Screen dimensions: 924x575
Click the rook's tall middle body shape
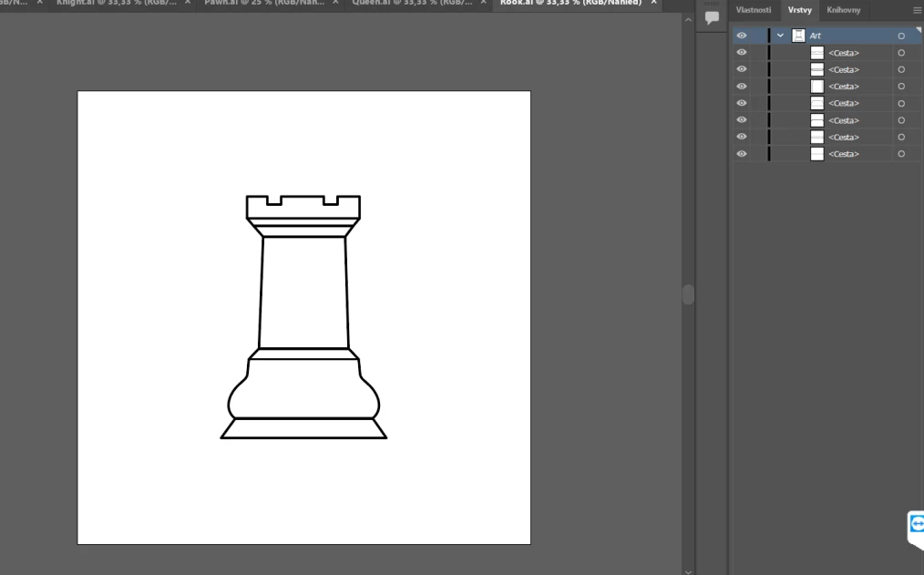click(303, 293)
